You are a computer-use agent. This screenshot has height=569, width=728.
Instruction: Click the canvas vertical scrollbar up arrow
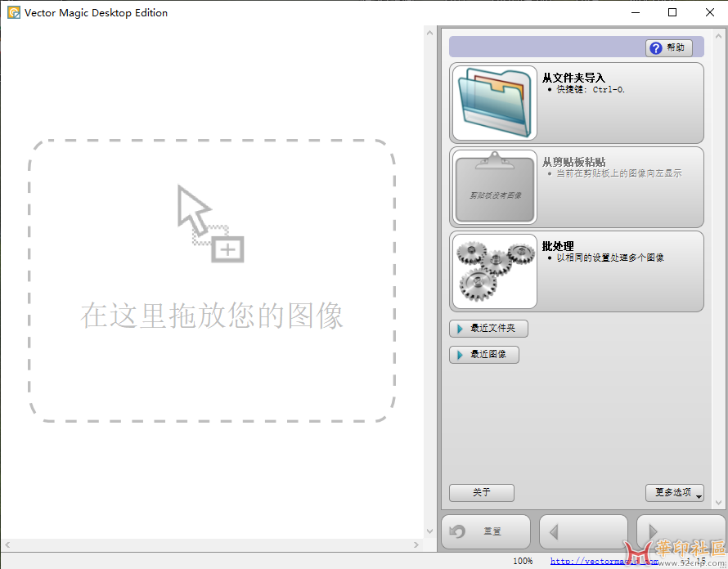pyautogui.click(x=429, y=33)
